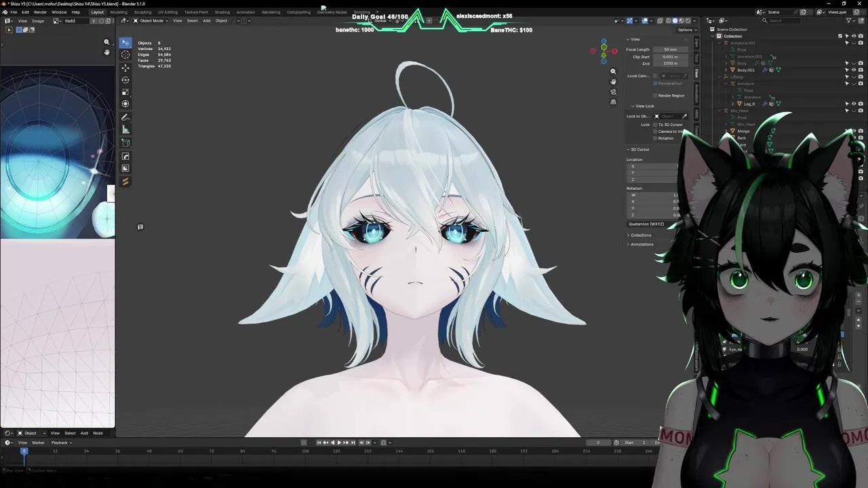
Task: Enable the Local Camera checkbox
Action: click(x=656, y=76)
